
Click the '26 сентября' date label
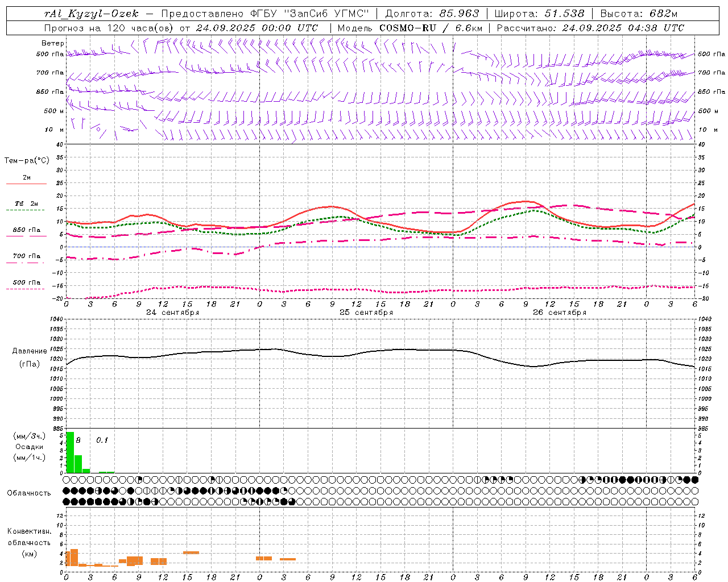[x=559, y=313]
